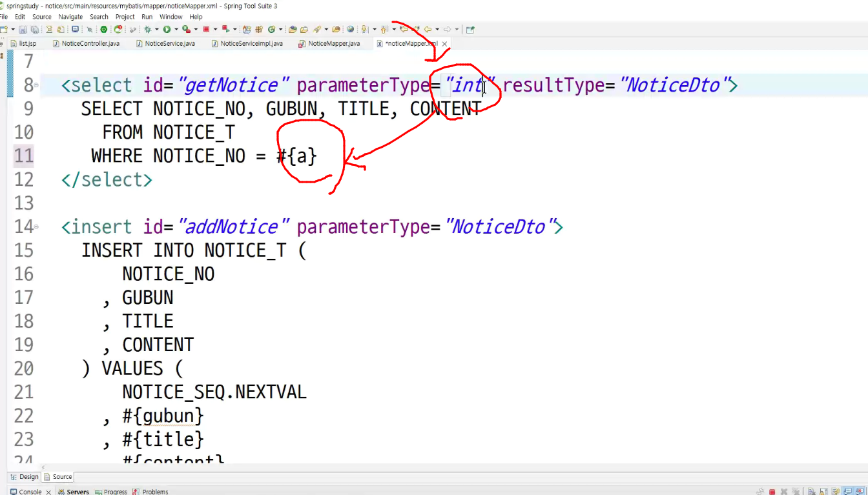This screenshot has width=868, height=495.
Task: Click the Back navigation yellow arrow
Action: point(428,29)
